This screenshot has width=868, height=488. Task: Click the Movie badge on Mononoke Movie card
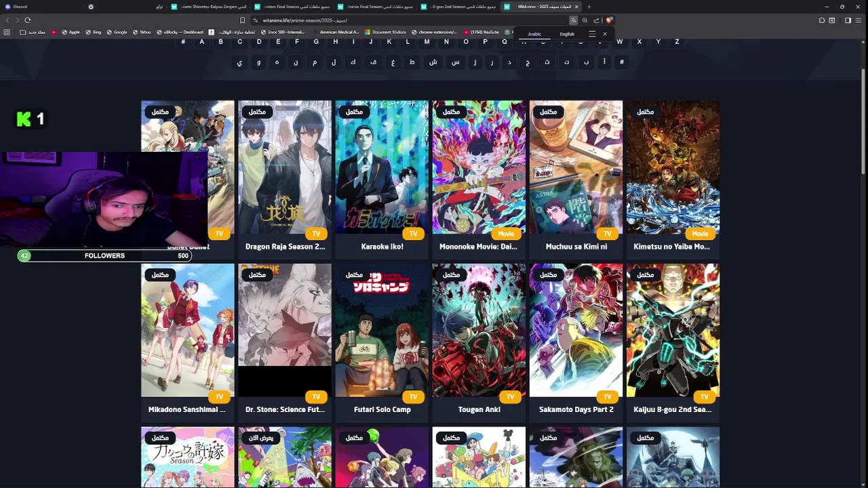[x=506, y=234]
